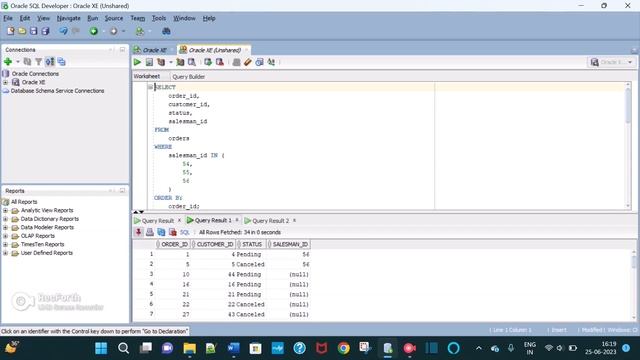Screen dimensions: 640x360
Task: Select the first Query Result tab
Action: pos(158,220)
